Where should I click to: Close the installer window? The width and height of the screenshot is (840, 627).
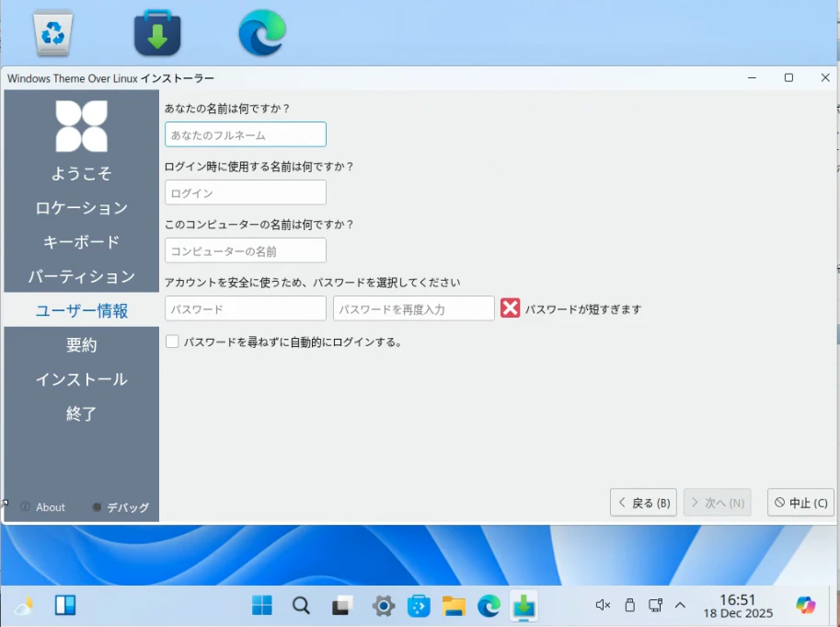pos(825,77)
